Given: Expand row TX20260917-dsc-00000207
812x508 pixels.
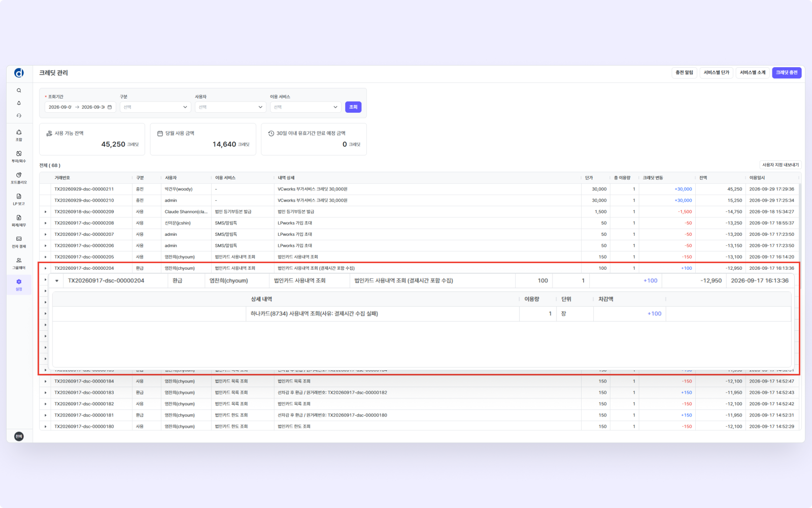Looking at the screenshot, I should tap(45, 234).
